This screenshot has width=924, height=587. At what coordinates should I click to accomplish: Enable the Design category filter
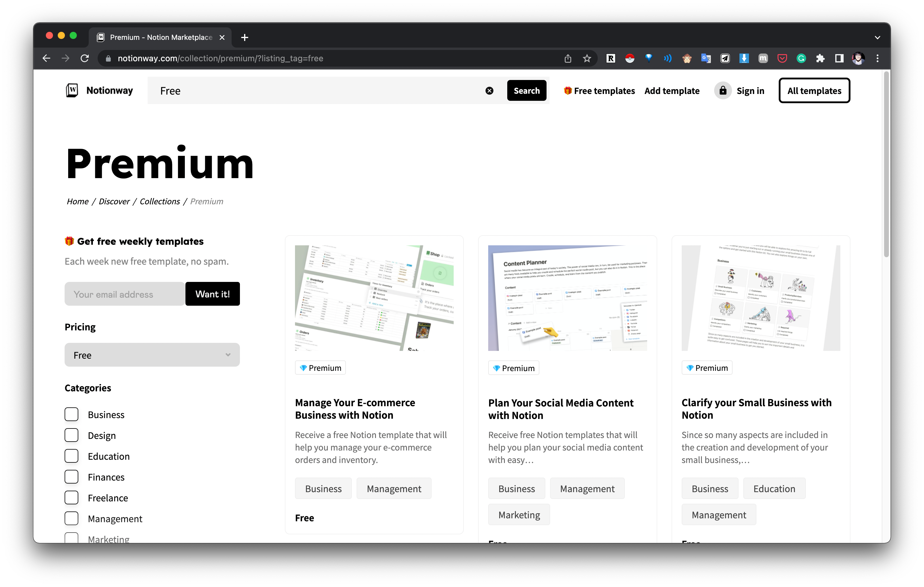click(71, 435)
